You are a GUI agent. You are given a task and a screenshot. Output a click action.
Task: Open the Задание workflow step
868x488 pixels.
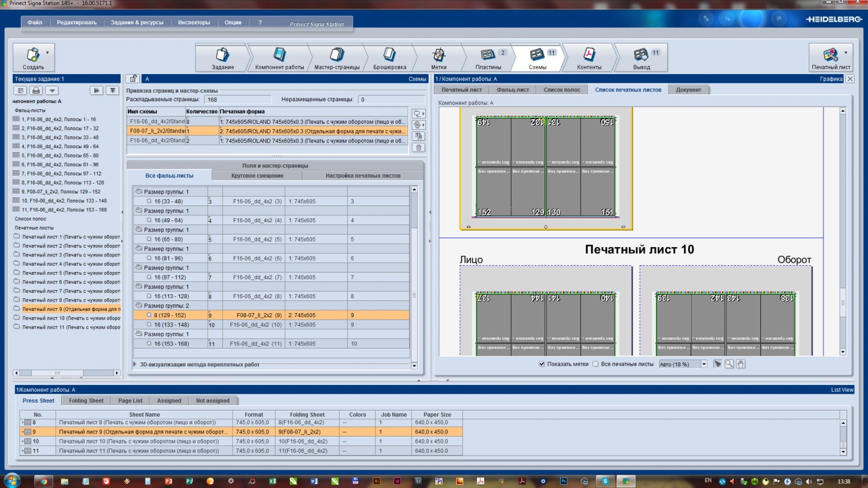pyautogui.click(x=223, y=57)
